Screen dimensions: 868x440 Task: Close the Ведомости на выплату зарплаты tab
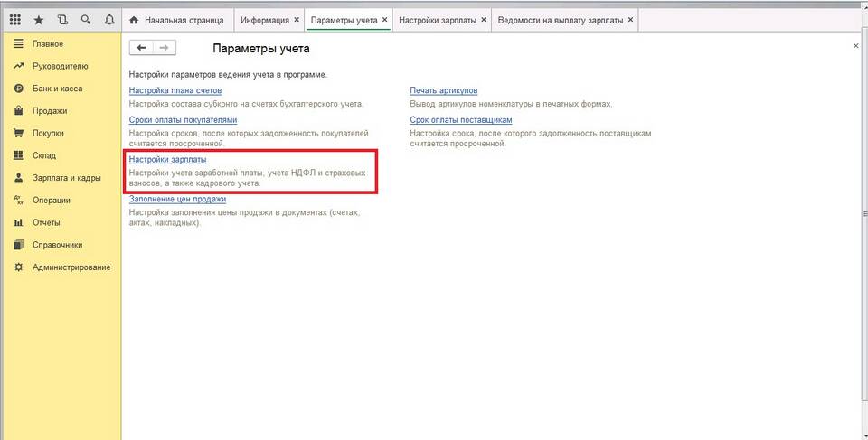[630, 19]
